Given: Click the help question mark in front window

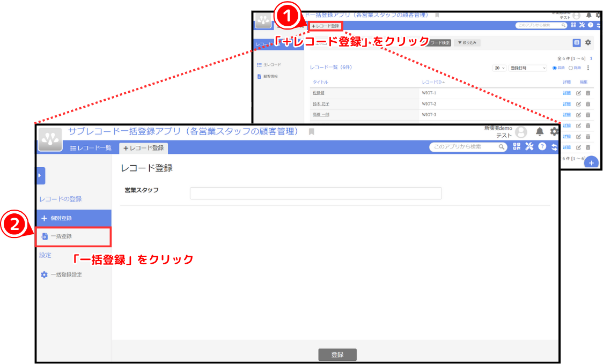Looking at the screenshot, I should [542, 146].
